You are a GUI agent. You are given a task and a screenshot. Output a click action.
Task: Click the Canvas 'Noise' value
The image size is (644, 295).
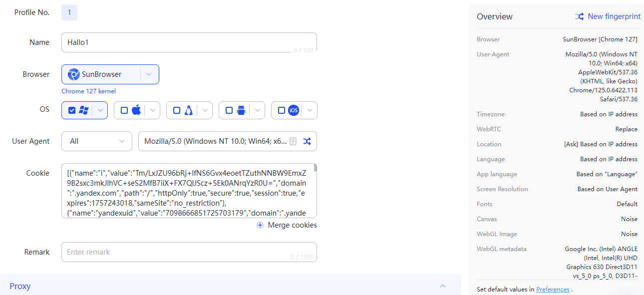pos(629,219)
